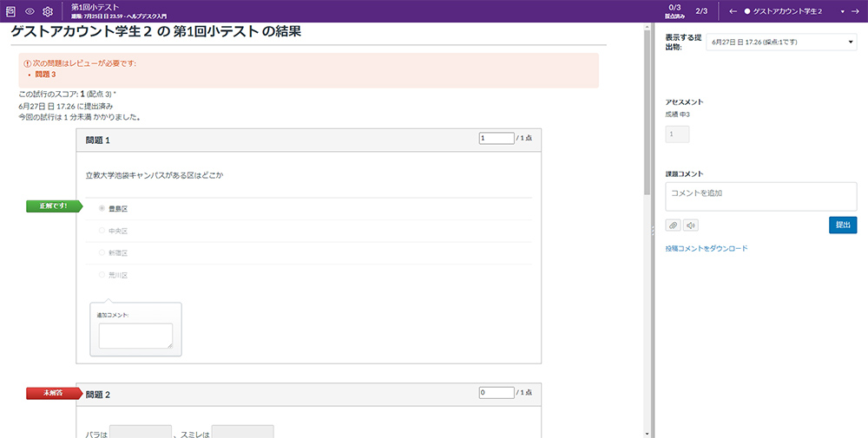
Task: Open SpeedGrader settings gear
Action: click(x=48, y=10)
